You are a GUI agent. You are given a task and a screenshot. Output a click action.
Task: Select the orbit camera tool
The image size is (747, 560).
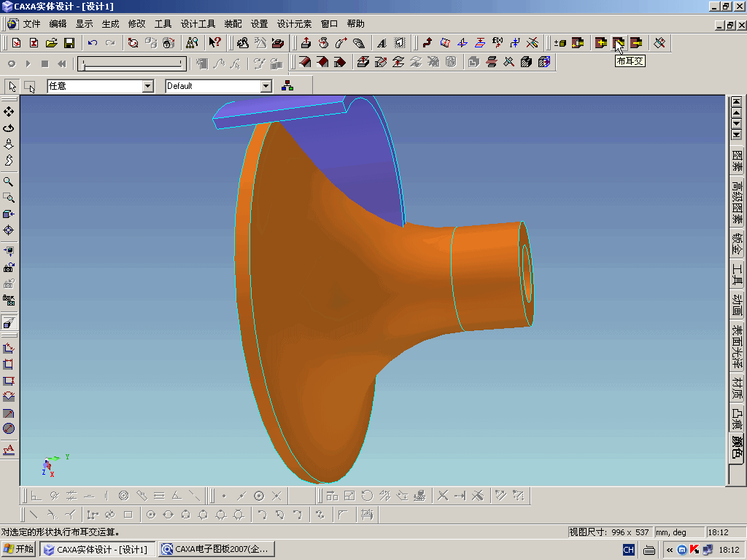[9, 128]
